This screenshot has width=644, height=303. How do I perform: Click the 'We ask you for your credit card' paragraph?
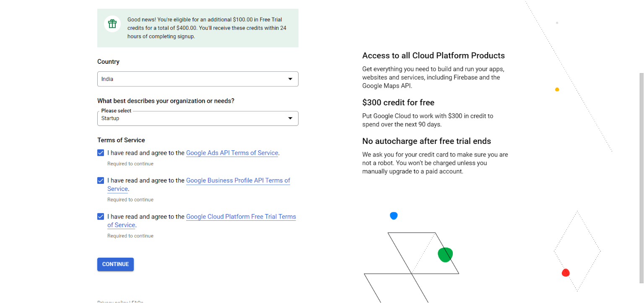(x=435, y=163)
